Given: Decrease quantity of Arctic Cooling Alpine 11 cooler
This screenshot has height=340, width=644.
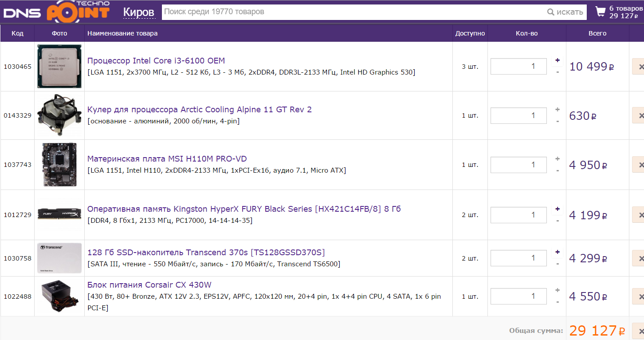Looking at the screenshot, I should coord(558,121).
